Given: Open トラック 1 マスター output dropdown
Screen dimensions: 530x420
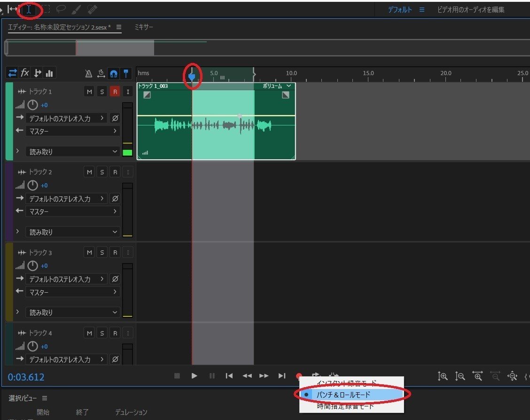Looking at the screenshot, I should click(73, 131).
